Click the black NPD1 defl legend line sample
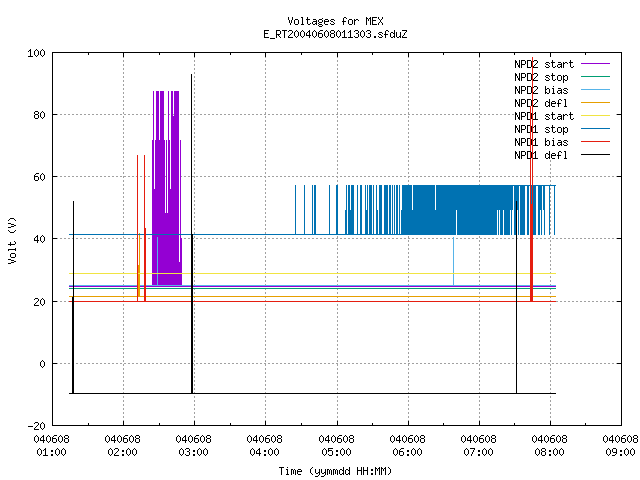This screenshot has height=480, width=640. tap(596, 155)
